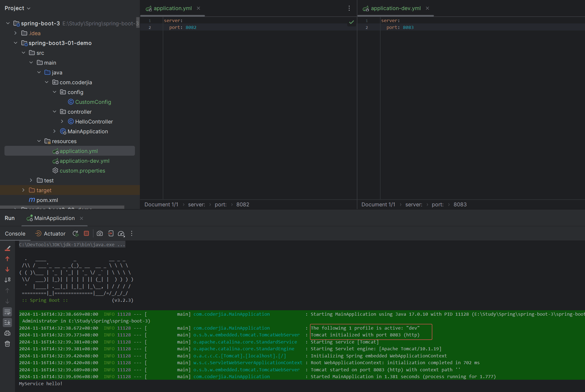Open the Console tab

pos(15,234)
